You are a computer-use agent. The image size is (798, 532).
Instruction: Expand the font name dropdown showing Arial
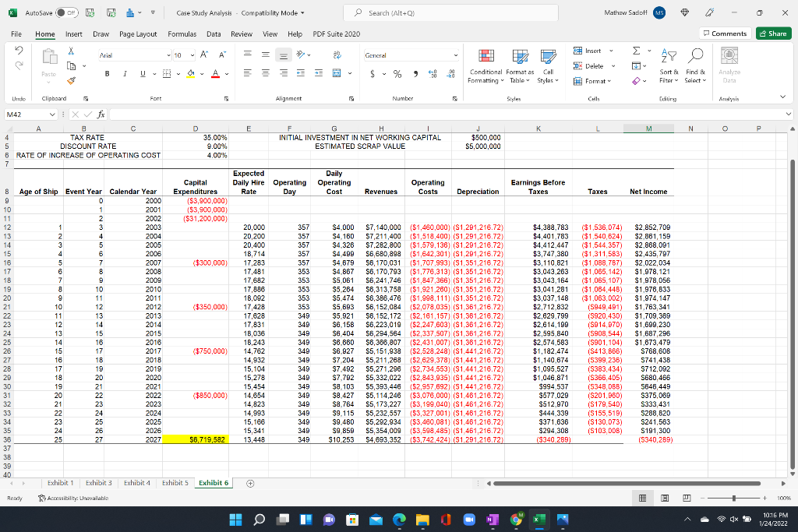click(x=170, y=56)
